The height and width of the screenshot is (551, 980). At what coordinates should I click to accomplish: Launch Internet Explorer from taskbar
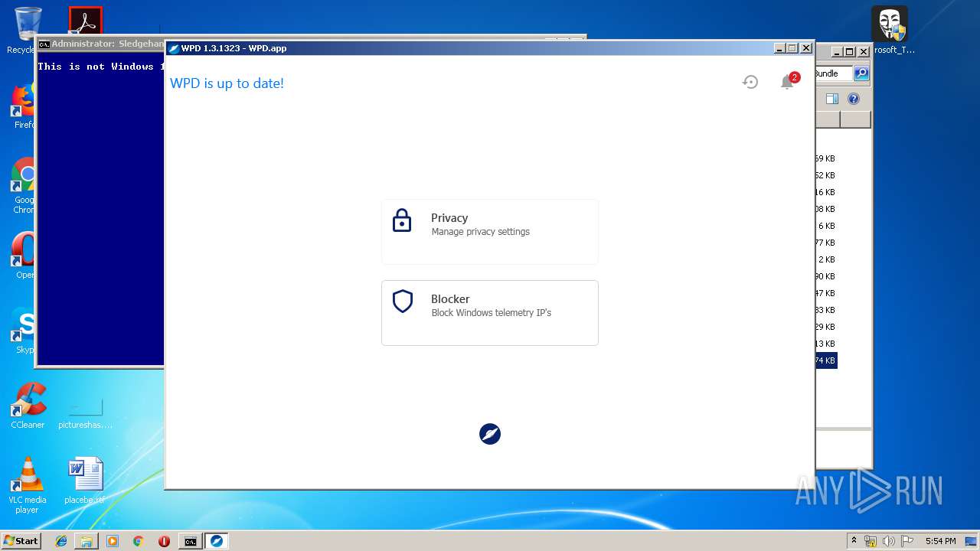(61, 541)
